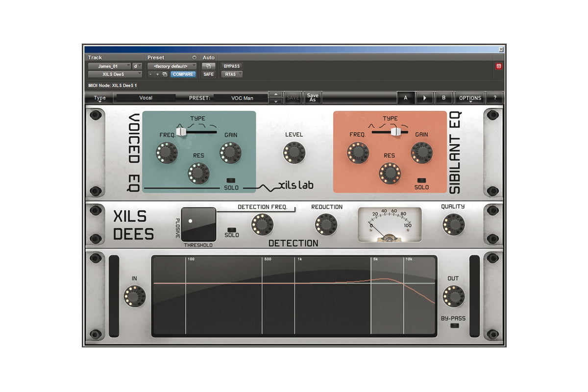Click the Voiced EQ GAIN knob
Image resolution: width=588 pixels, height=392 pixels.
click(x=231, y=153)
